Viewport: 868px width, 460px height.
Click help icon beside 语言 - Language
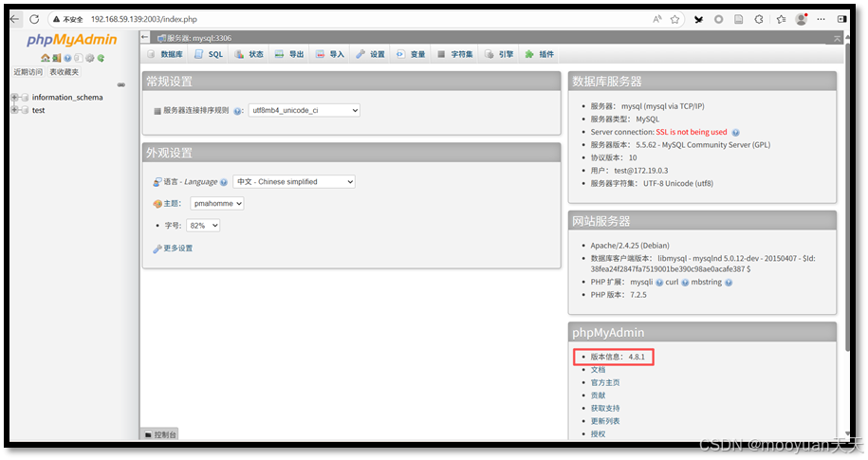[224, 182]
